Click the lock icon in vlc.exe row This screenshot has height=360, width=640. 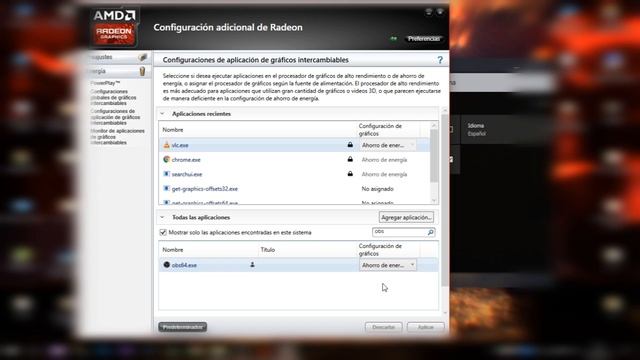point(350,144)
